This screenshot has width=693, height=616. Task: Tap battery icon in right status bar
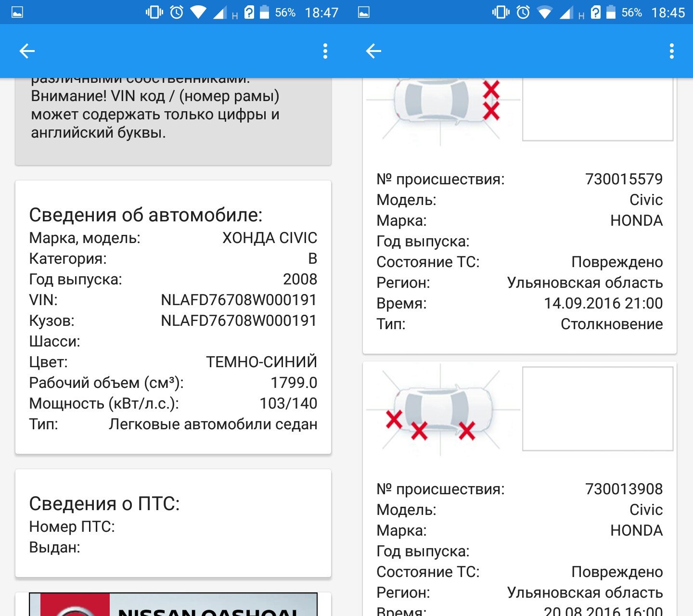click(x=611, y=12)
